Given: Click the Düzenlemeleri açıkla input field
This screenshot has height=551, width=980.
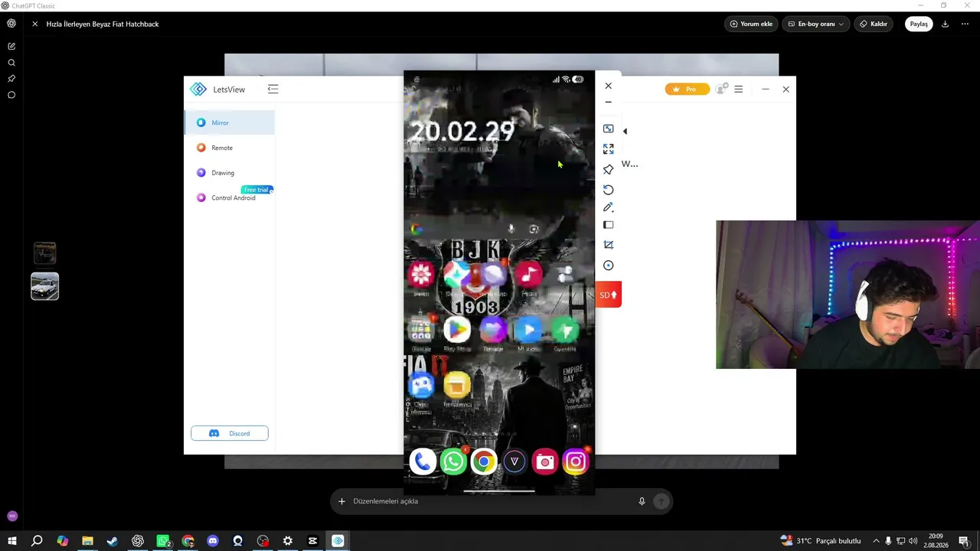Looking at the screenshot, I should [490, 501].
